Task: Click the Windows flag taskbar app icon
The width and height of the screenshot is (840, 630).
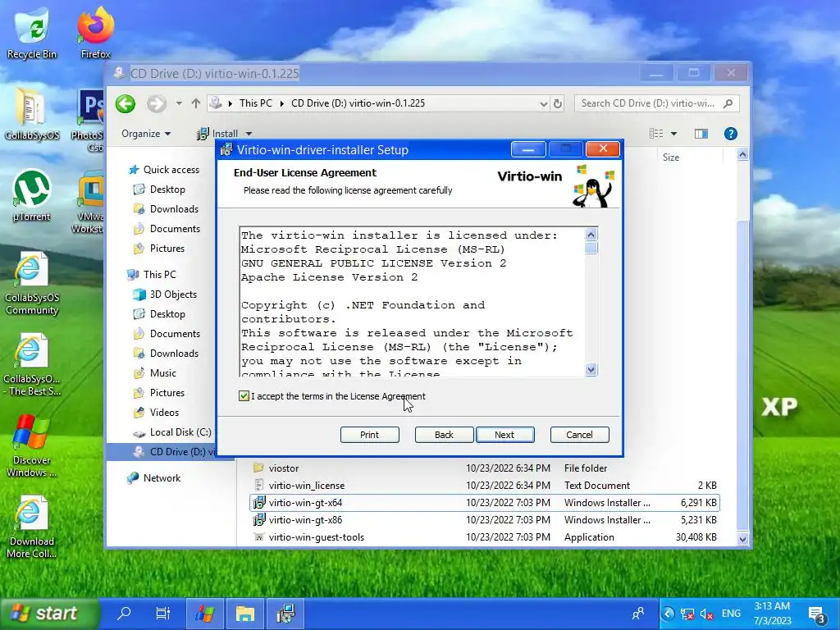Action: 204,613
